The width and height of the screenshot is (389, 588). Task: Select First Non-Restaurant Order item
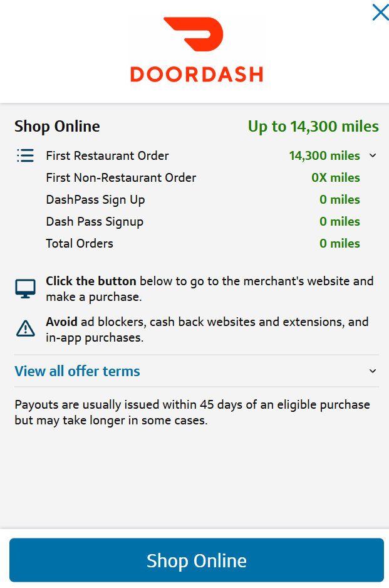[121, 177]
